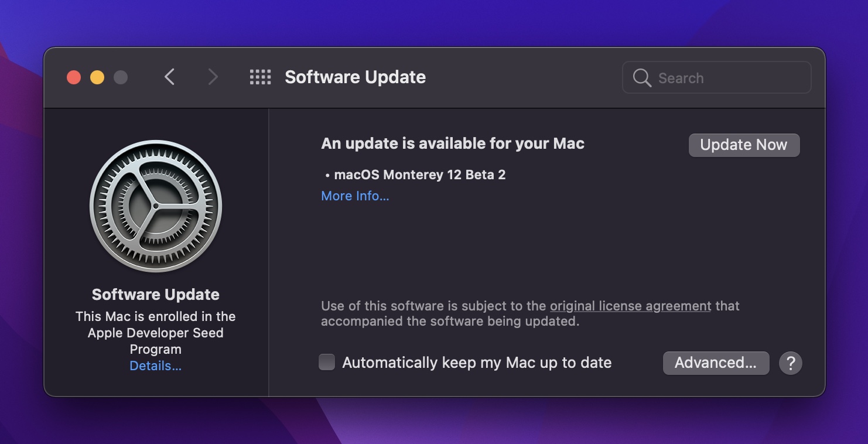Click the update available heading text
868x444 pixels.
point(453,144)
